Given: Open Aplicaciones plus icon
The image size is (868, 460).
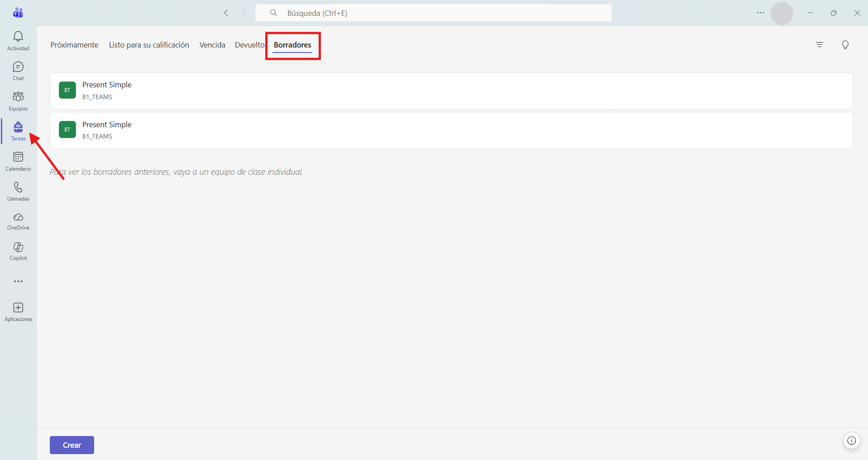Looking at the screenshot, I should (x=18, y=312).
